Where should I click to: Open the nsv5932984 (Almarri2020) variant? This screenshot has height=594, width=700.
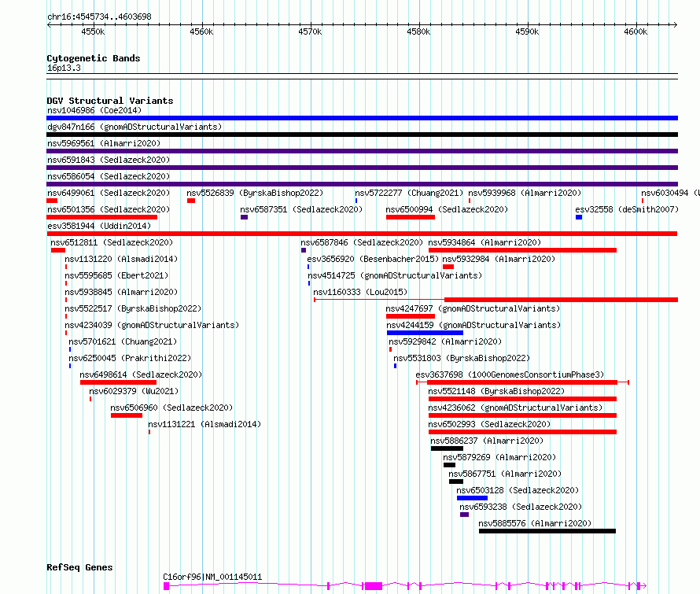pos(499,259)
